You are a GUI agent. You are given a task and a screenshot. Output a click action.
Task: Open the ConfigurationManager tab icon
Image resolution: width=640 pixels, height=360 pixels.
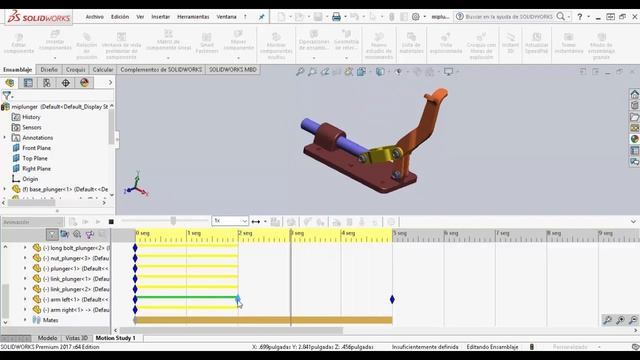[x=47, y=83]
